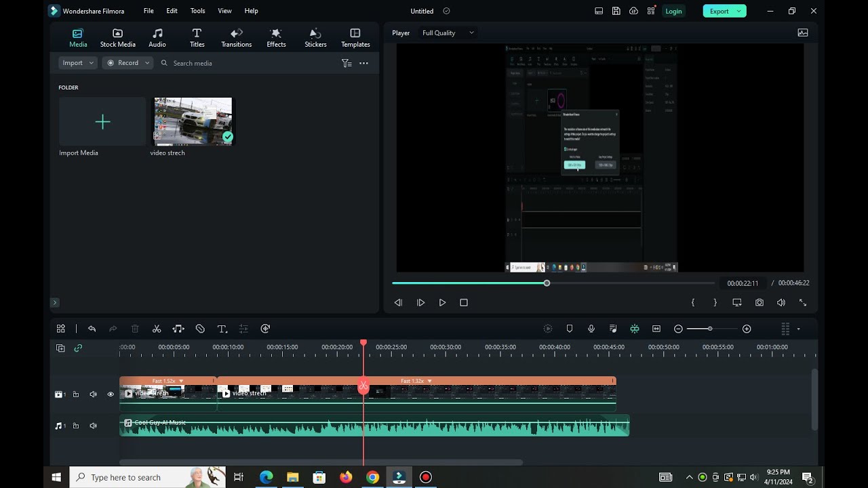
Task: Select the video strech thumbnail
Action: 193,121
